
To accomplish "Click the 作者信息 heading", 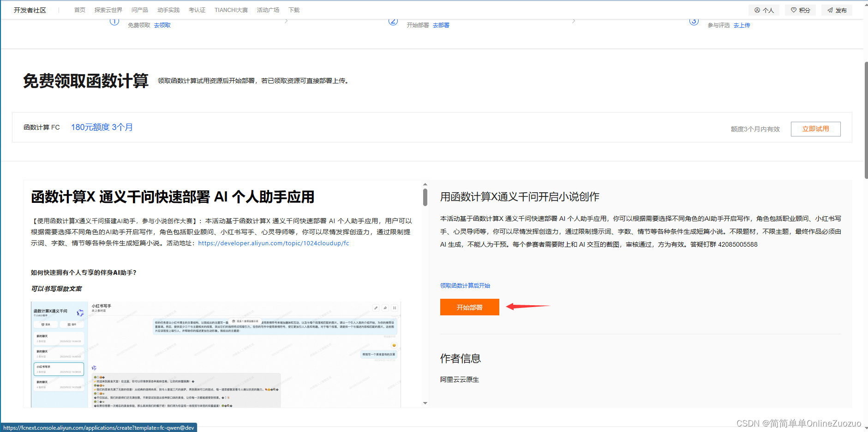I will click(x=461, y=358).
